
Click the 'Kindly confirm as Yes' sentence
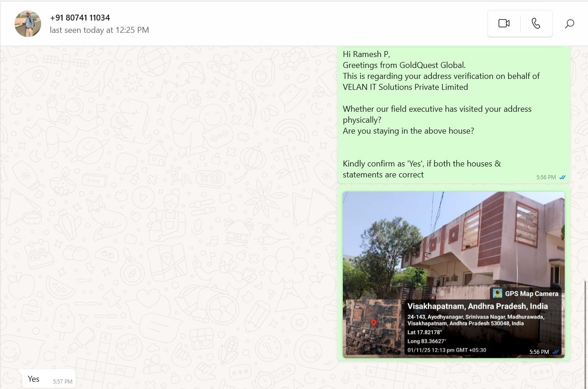click(422, 169)
